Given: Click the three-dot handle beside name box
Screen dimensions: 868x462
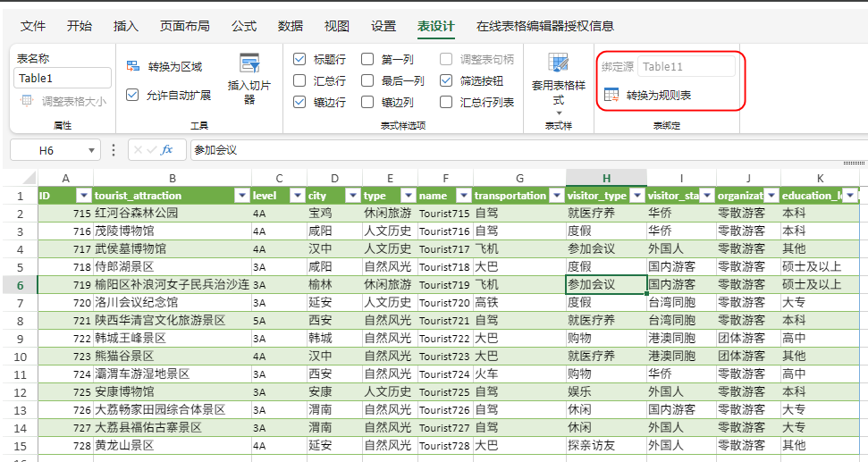Looking at the screenshot, I should coord(114,150).
